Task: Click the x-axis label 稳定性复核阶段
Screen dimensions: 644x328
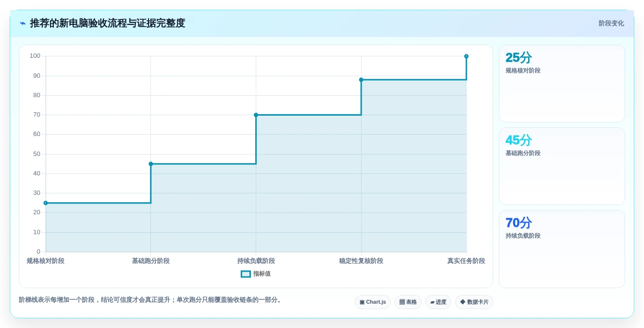Action: (361, 261)
